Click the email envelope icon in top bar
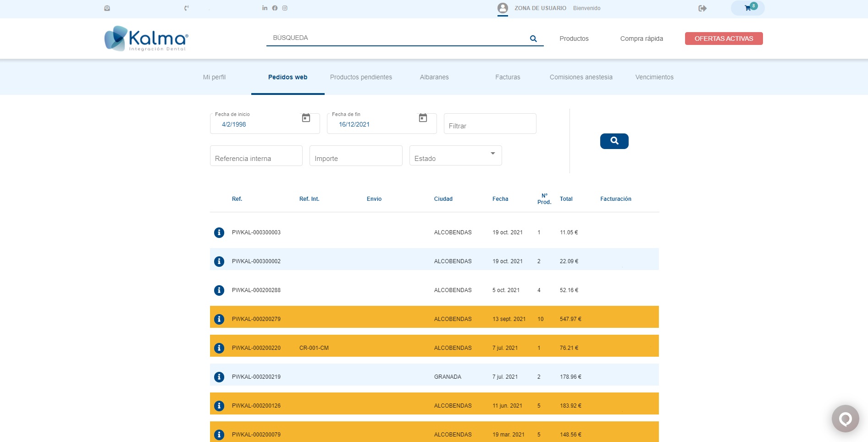The image size is (868, 442). coord(107,8)
